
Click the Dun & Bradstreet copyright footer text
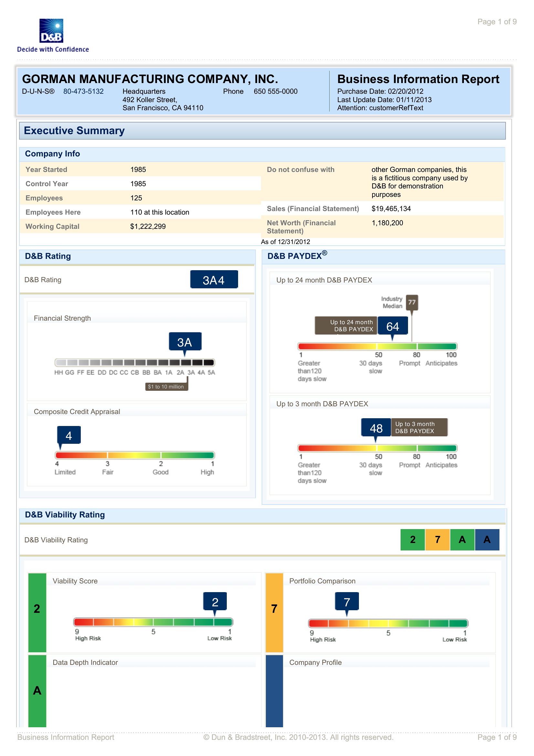tap(298, 738)
